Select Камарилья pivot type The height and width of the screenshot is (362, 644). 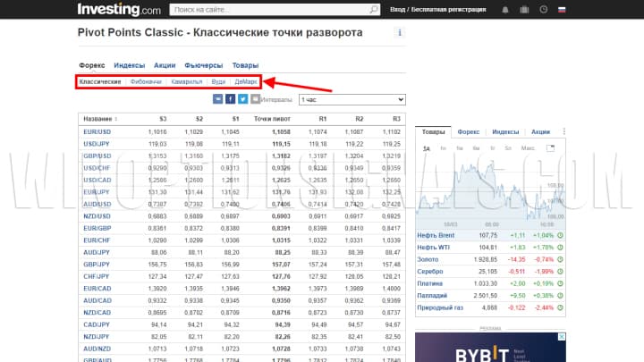[187, 81]
